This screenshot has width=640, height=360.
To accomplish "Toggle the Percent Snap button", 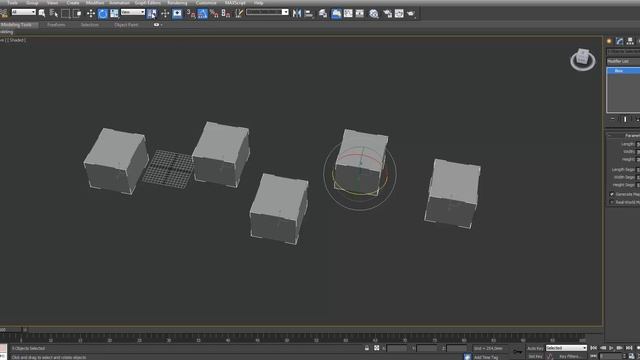I will pyautogui.click(x=214, y=13).
